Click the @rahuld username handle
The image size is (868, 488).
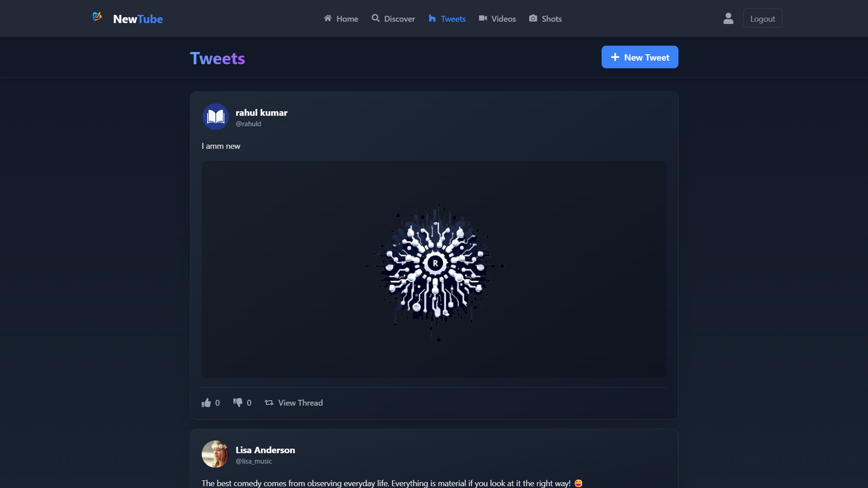248,124
